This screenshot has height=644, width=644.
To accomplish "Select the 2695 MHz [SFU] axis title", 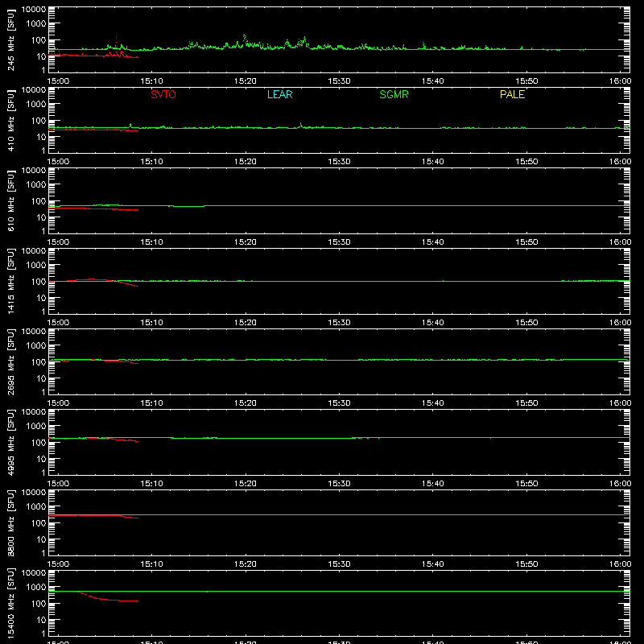I will coord(10,361).
